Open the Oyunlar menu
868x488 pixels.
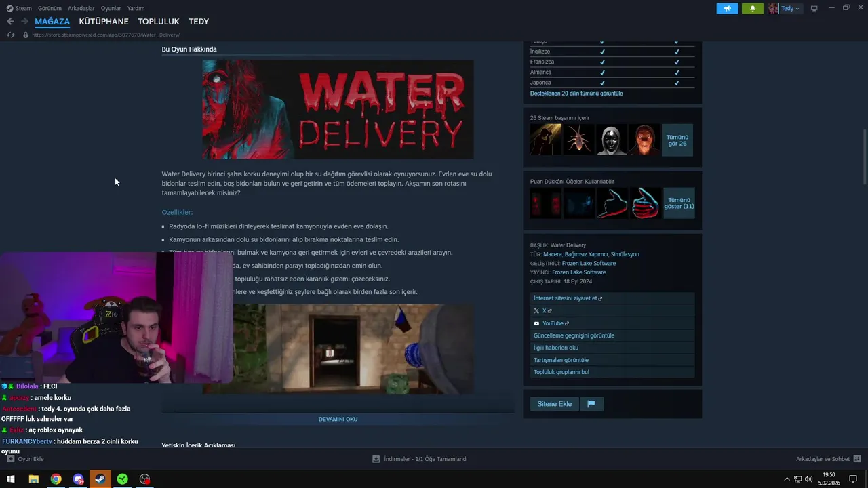[x=111, y=8]
